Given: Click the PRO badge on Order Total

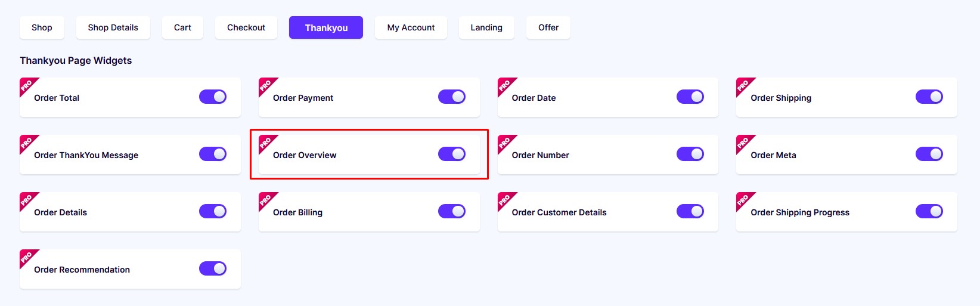Looking at the screenshot, I should [x=27, y=85].
